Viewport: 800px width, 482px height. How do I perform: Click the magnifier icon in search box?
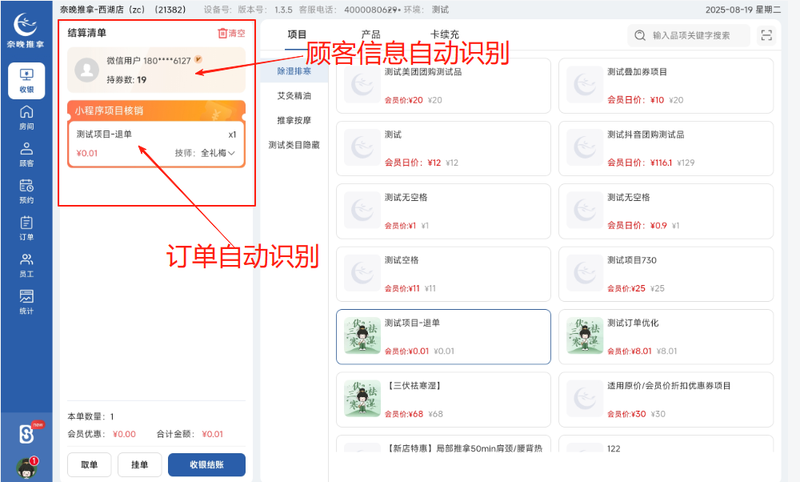640,35
